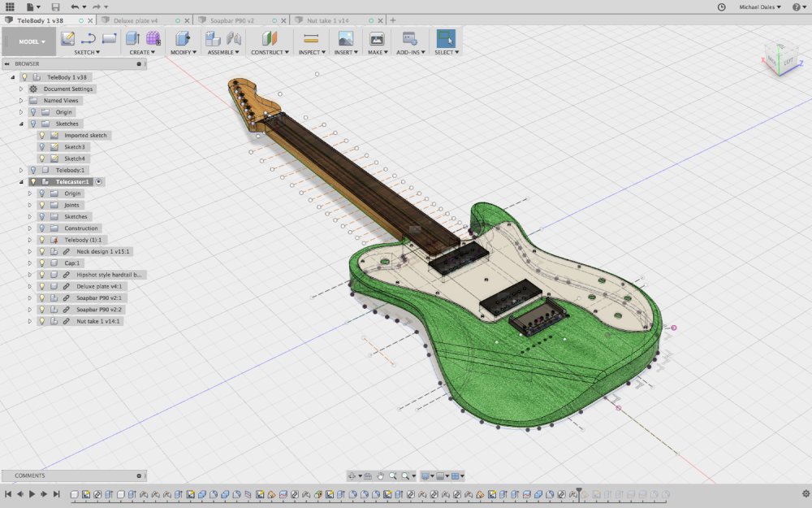Select the Rectangle sketch tool

[x=110, y=38]
